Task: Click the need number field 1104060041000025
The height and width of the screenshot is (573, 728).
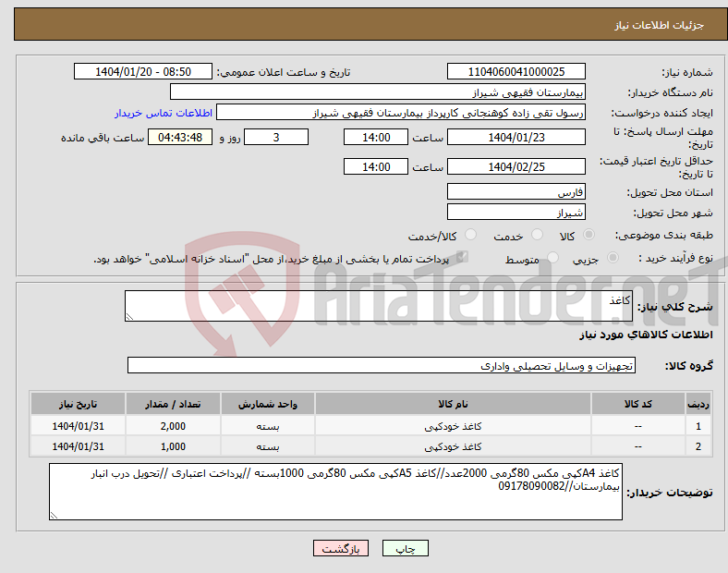Action: pyautogui.click(x=516, y=71)
